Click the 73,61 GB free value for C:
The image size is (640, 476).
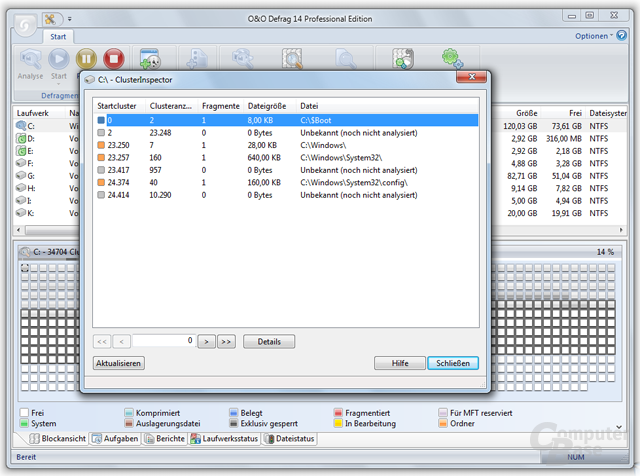point(567,126)
